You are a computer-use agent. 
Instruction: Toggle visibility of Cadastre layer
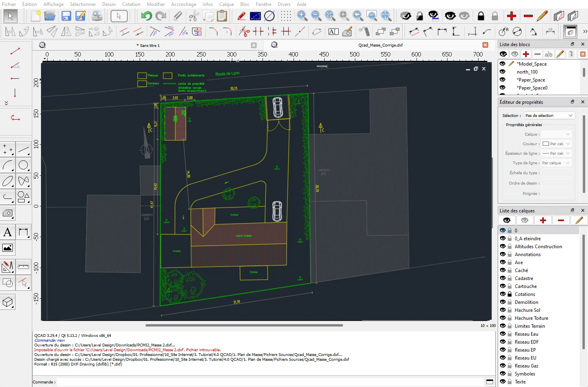(x=503, y=278)
